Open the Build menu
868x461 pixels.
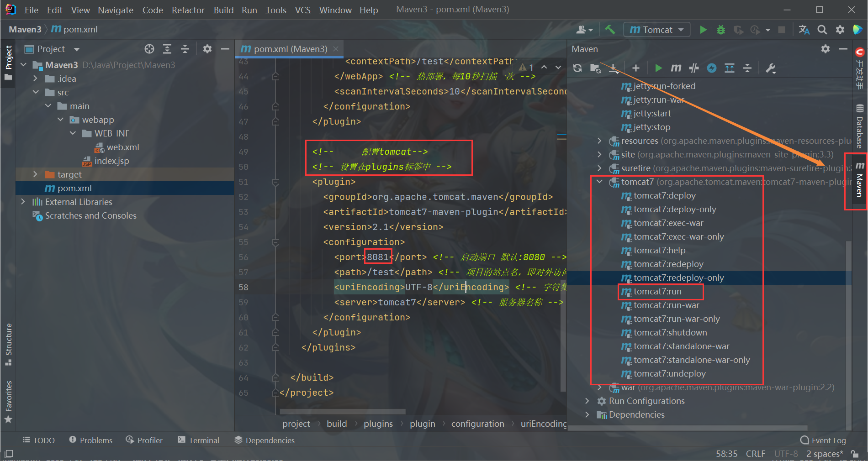pos(223,10)
